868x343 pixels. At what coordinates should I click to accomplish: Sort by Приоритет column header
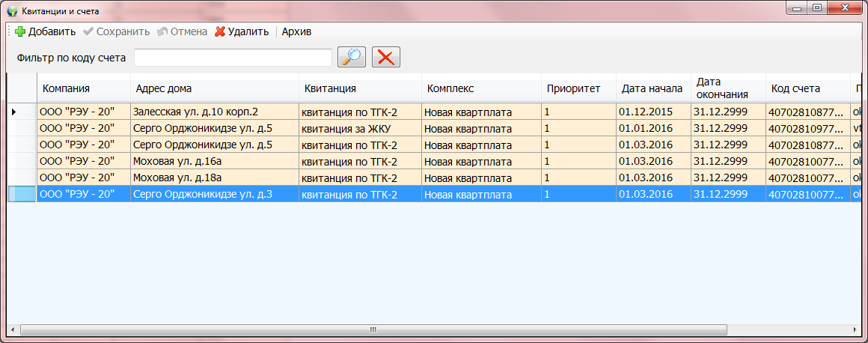coord(578,88)
